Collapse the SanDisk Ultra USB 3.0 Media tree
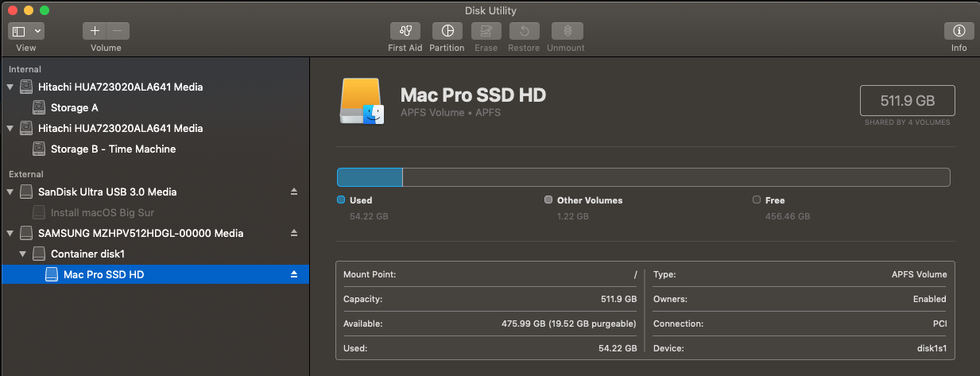980x376 pixels. 10,192
